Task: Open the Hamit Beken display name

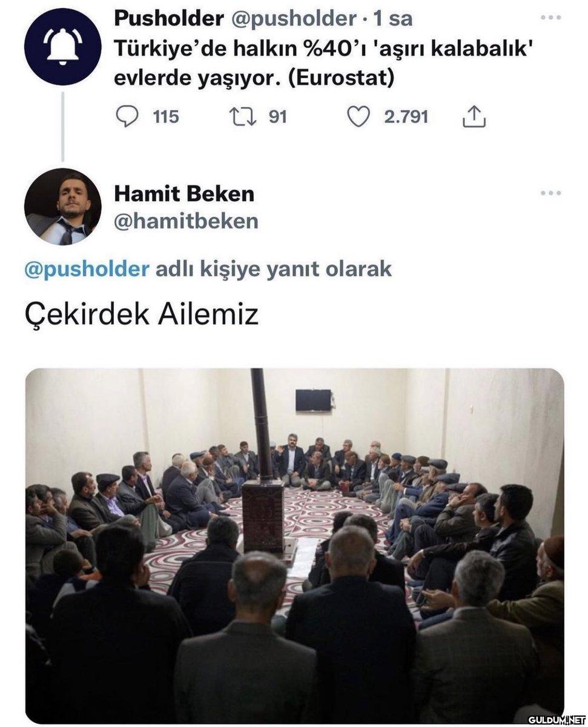Action: tap(184, 194)
